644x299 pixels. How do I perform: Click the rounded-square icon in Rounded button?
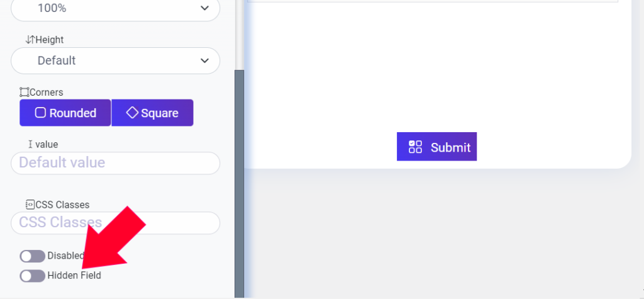tap(40, 113)
